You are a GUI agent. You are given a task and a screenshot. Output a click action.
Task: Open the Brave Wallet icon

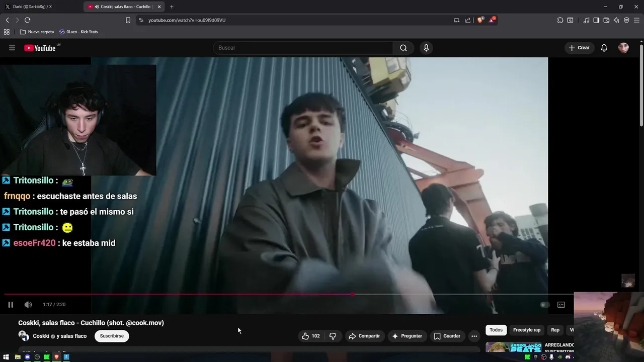click(606, 20)
